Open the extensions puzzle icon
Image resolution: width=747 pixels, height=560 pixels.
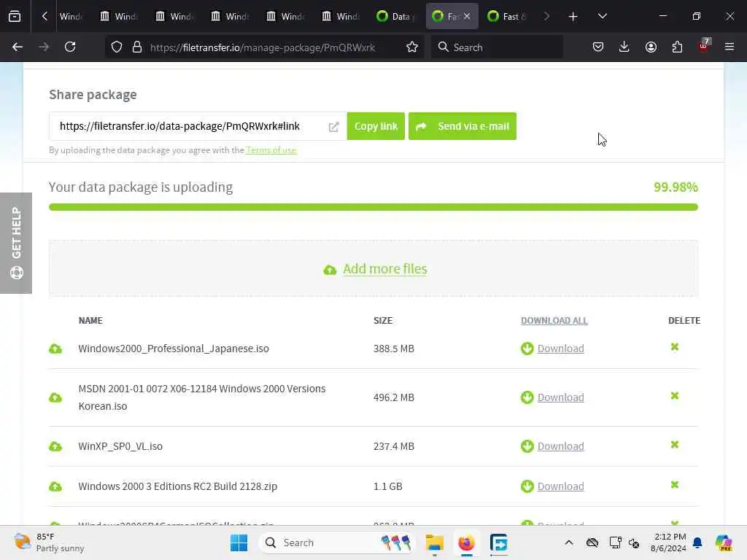pos(677,47)
